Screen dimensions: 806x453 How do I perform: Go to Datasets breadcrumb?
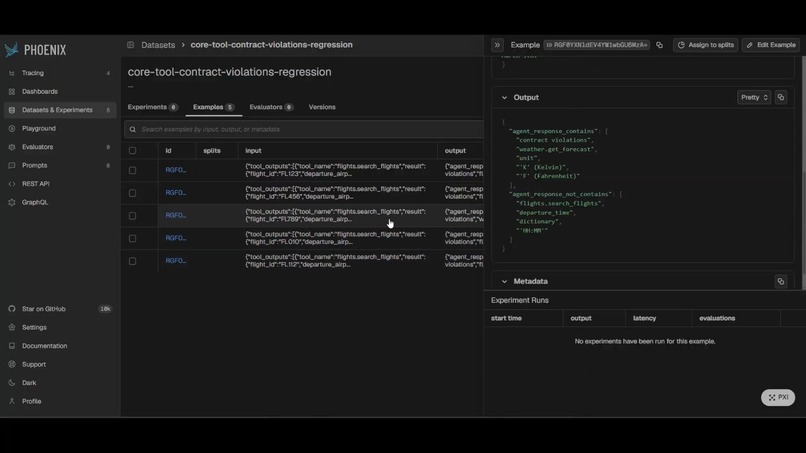point(158,45)
